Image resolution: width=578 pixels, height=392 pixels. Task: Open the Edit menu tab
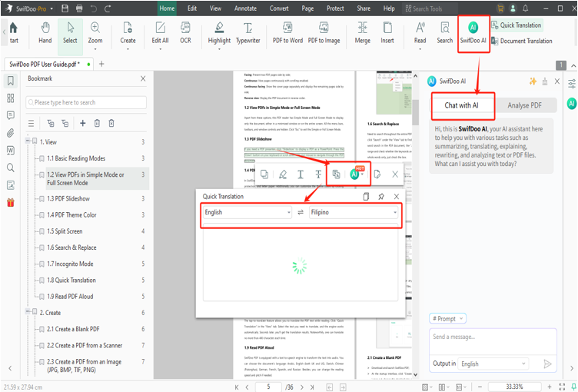click(192, 8)
